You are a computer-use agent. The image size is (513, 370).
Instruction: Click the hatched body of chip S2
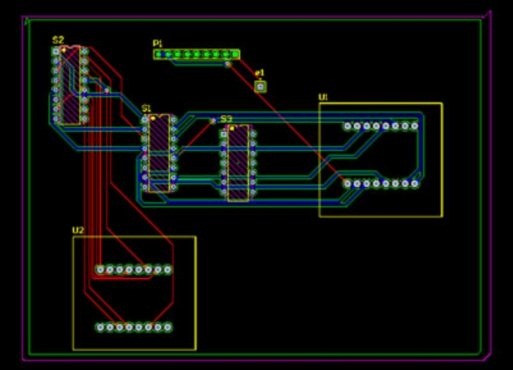click(x=71, y=86)
